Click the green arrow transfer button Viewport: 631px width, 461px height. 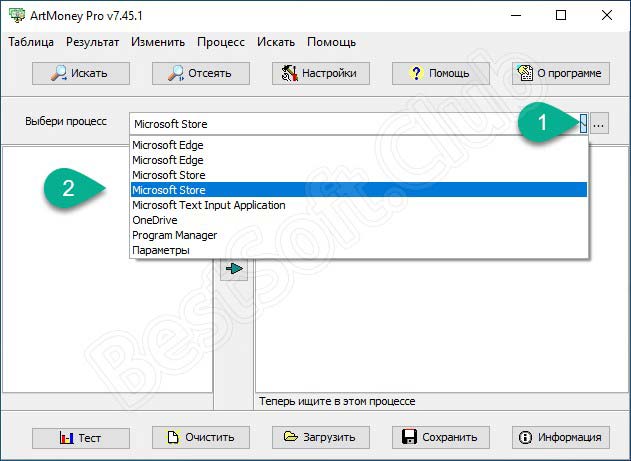(x=234, y=268)
